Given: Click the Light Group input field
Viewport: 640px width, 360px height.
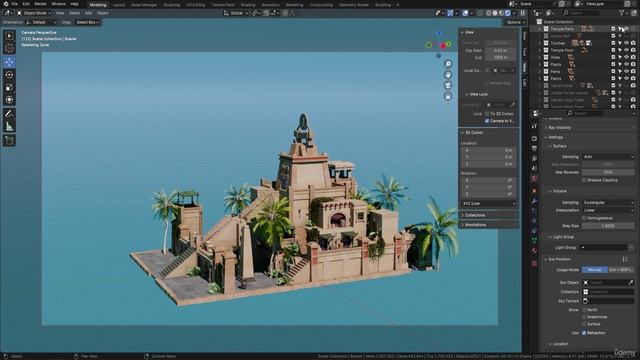Looking at the screenshot, I should (x=604, y=247).
